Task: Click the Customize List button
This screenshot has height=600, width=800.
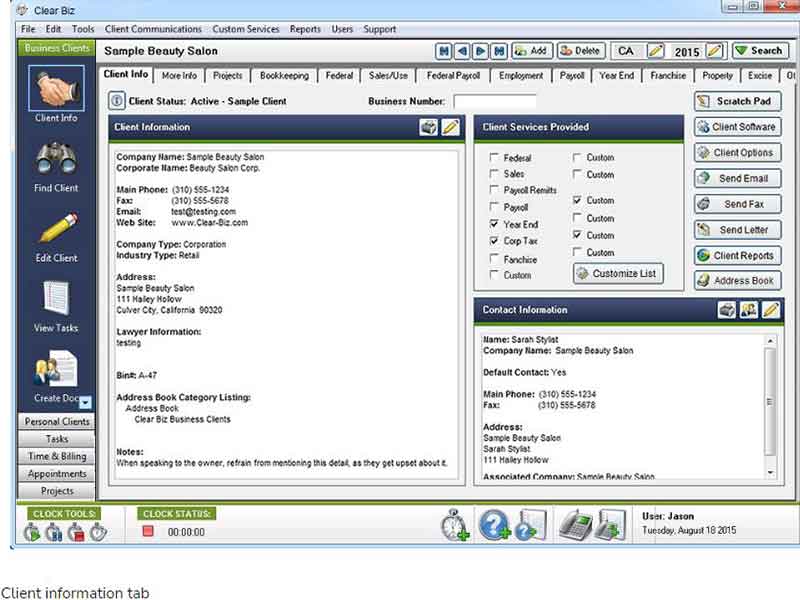Action: click(x=618, y=273)
